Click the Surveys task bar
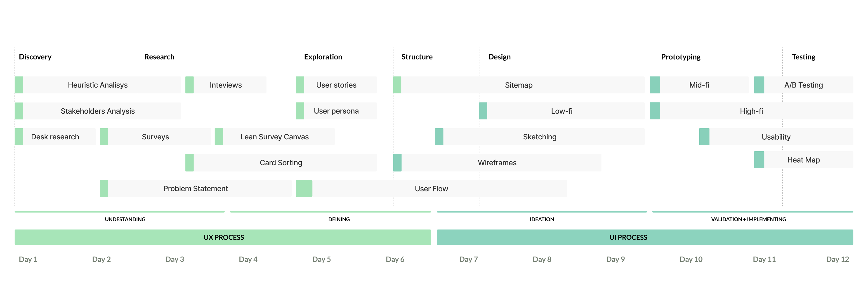The image size is (868, 298). 155,137
